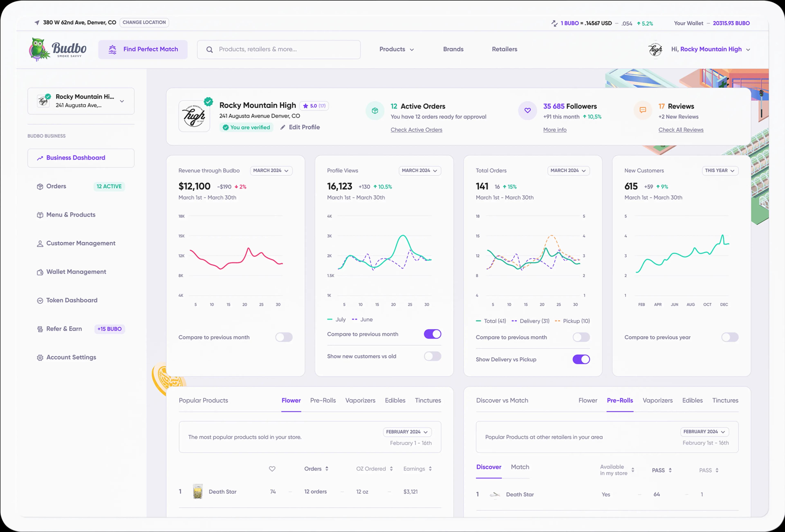This screenshot has height=532, width=785.
Task: Open the Followers More info link
Action: pyautogui.click(x=555, y=130)
